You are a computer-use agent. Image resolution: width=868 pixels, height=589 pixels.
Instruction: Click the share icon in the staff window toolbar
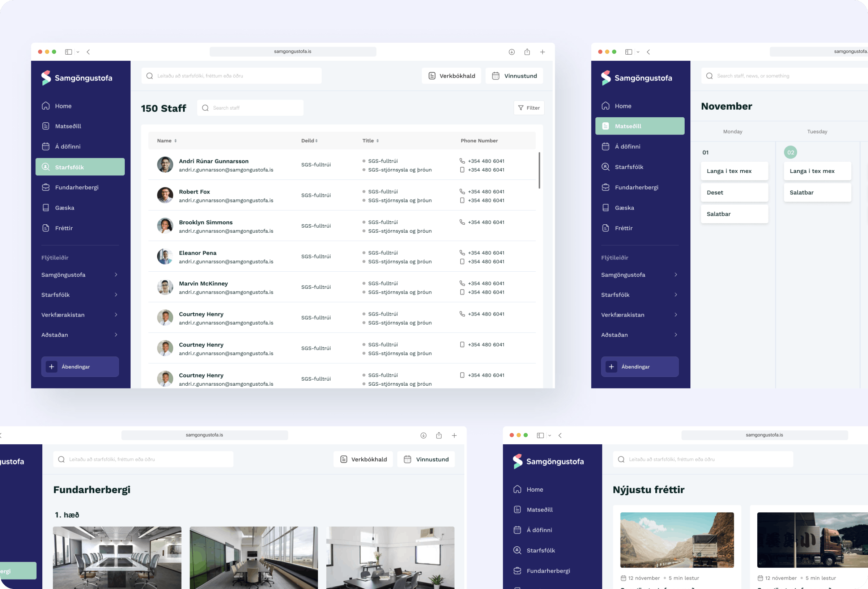click(527, 52)
